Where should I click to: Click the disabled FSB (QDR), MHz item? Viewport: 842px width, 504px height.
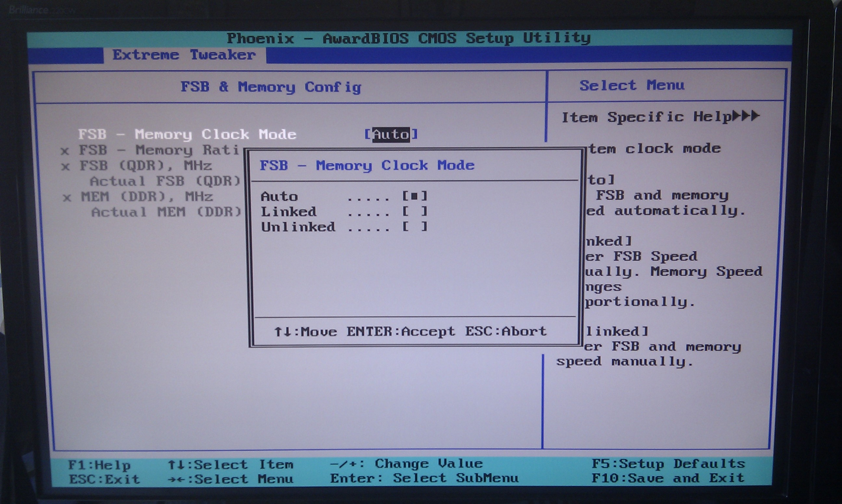pyautogui.click(x=146, y=166)
